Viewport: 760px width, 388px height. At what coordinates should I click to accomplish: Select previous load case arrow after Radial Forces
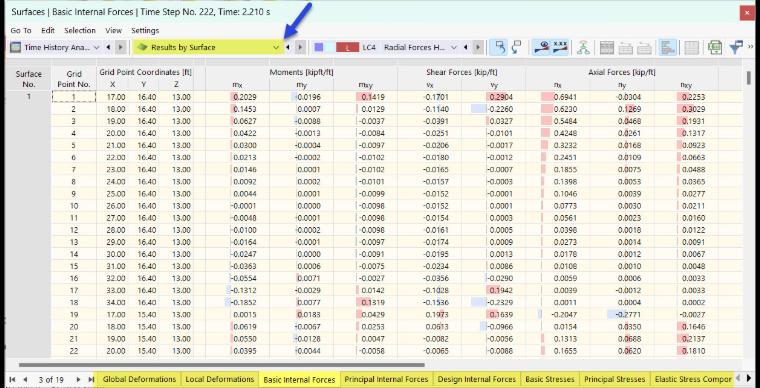tap(466, 47)
